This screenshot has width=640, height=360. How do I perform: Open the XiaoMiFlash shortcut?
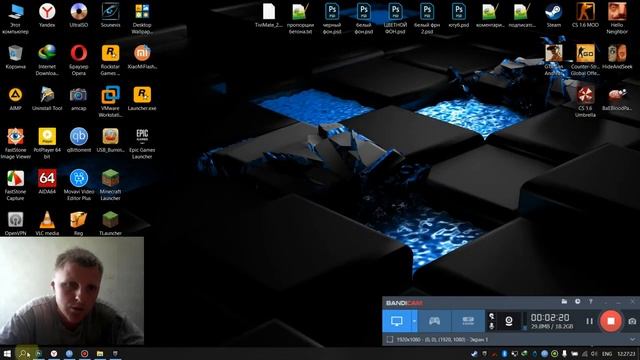click(x=142, y=57)
